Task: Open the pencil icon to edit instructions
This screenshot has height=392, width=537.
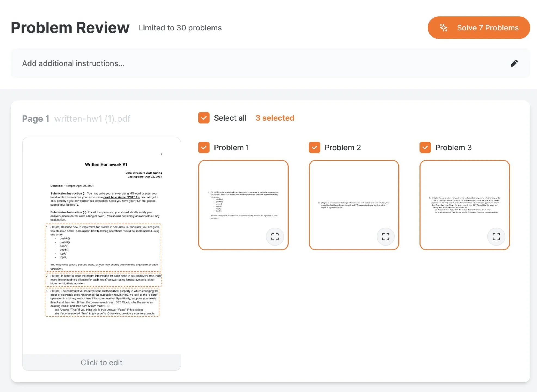Action: (515, 63)
